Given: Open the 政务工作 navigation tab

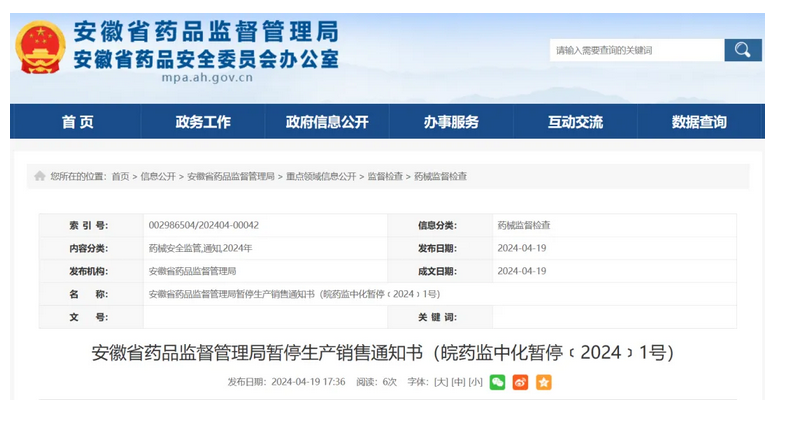Looking at the screenshot, I should [203, 122].
